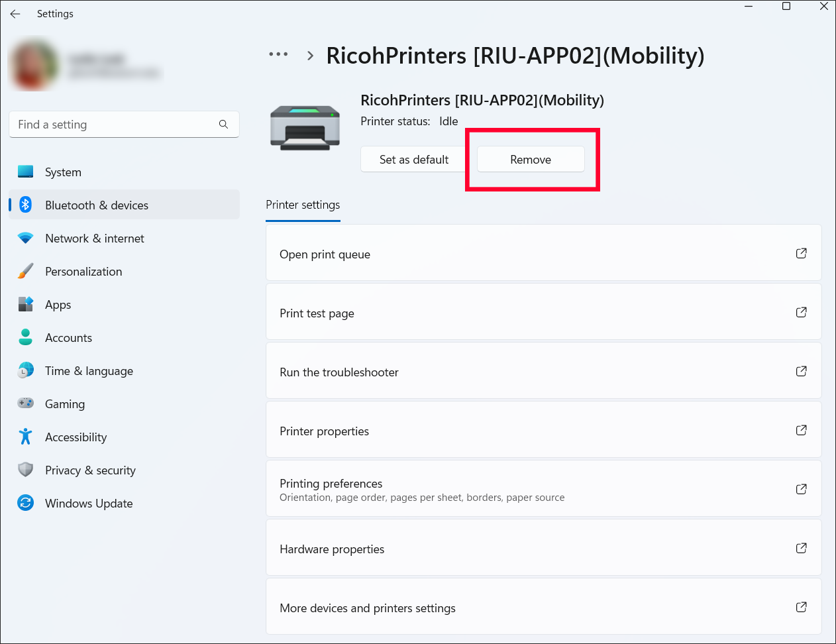Click the Apps icon in sidebar
The width and height of the screenshot is (836, 644).
tap(26, 304)
